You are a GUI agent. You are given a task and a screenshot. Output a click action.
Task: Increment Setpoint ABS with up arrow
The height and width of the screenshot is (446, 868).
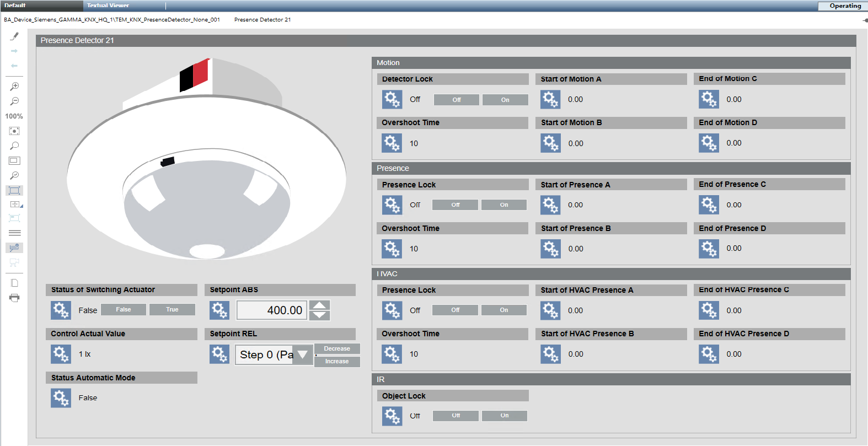[x=320, y=305]
